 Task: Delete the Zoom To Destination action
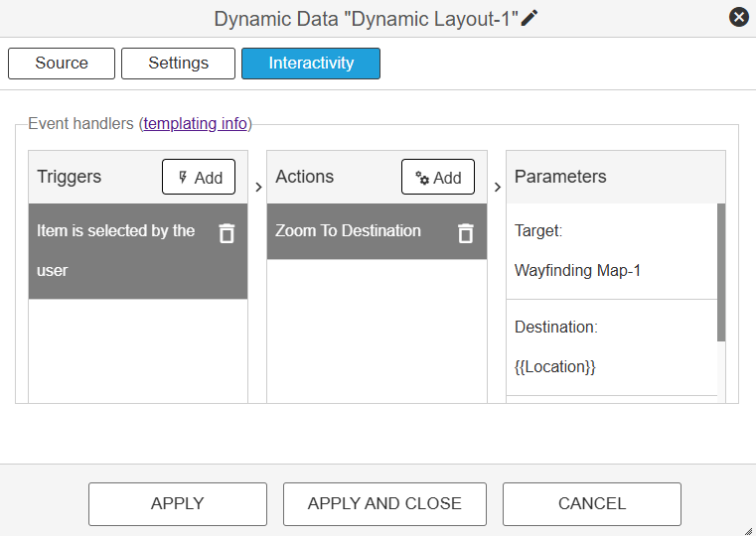pos(465,233)
